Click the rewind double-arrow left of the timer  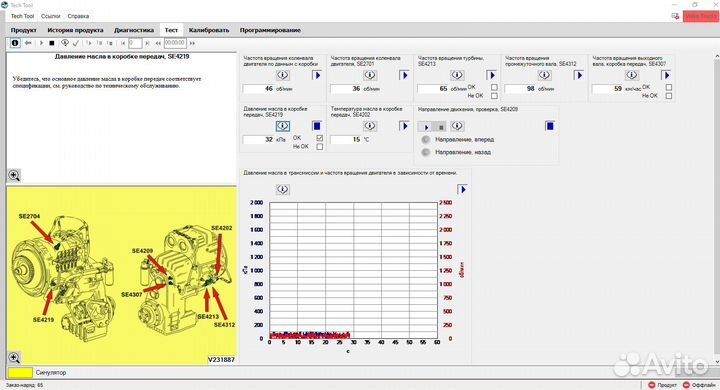click(x=158, y=43)
